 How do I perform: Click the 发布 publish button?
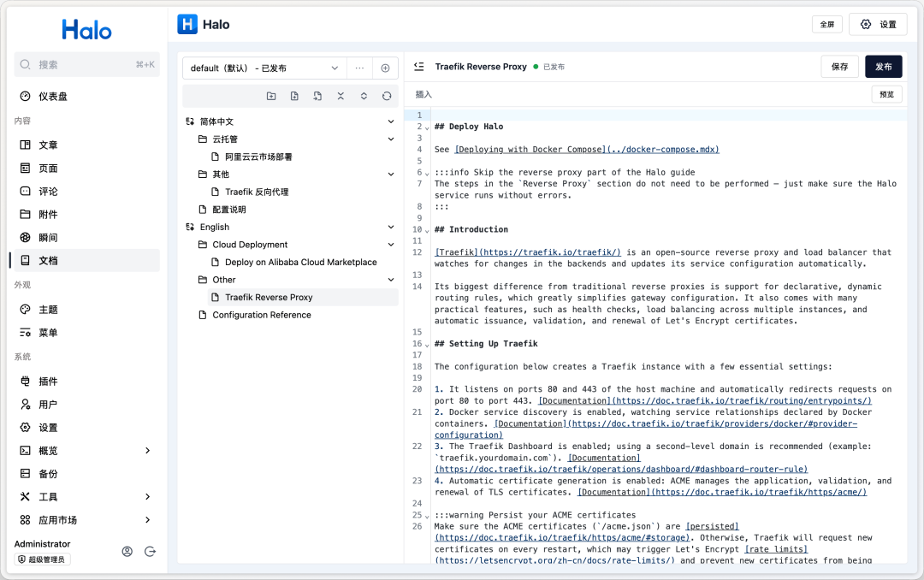coord(883,67)
